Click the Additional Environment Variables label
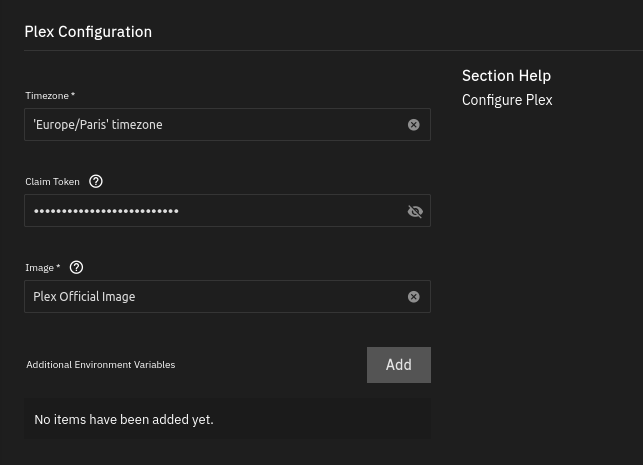 tap(101, 365)
